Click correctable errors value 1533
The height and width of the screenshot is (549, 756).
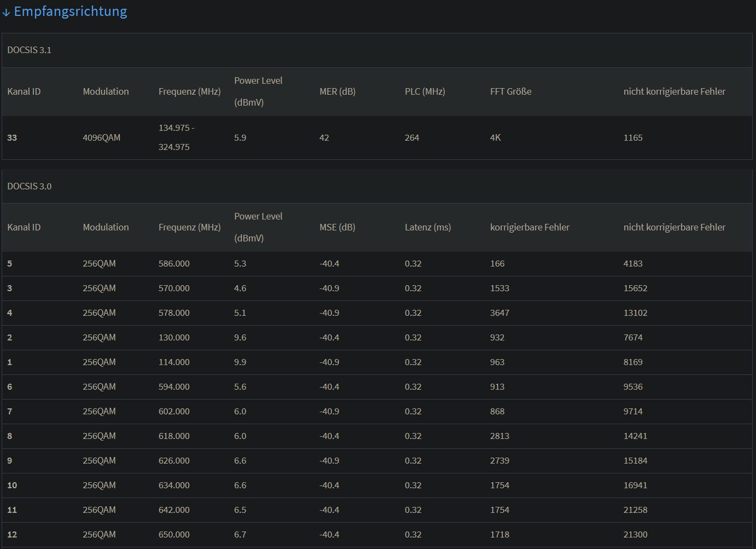(x=499, y=288)
